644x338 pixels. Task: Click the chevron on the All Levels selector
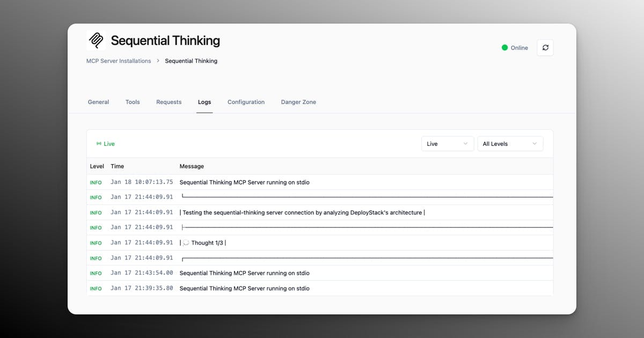(x=535, y=143)
